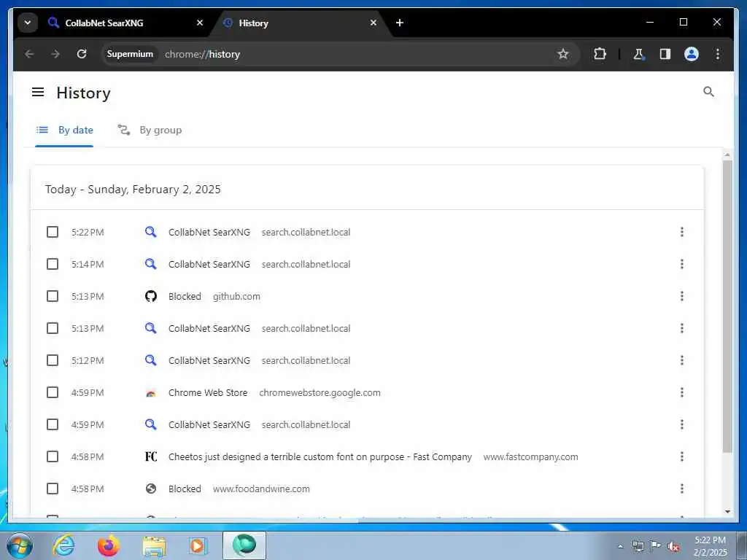
Task: Check the 5:14 PM history entry checkbox
Action: click(53, 264)
